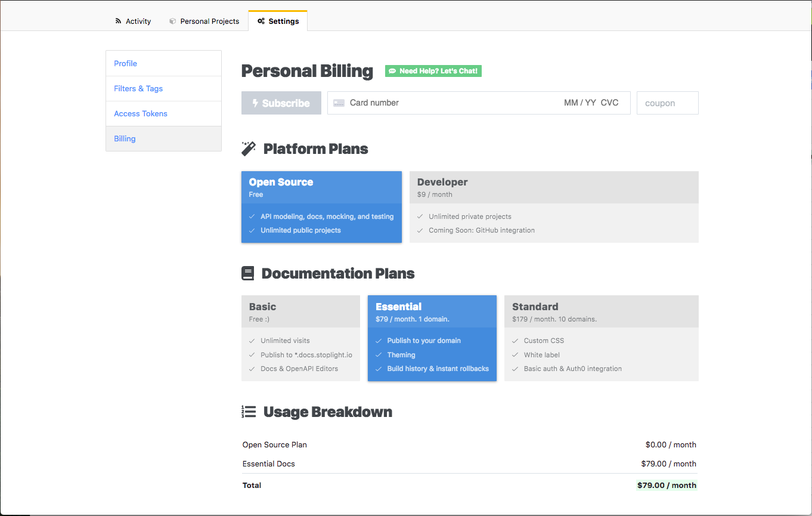Open the Personal Projects tab

point(204,21)
